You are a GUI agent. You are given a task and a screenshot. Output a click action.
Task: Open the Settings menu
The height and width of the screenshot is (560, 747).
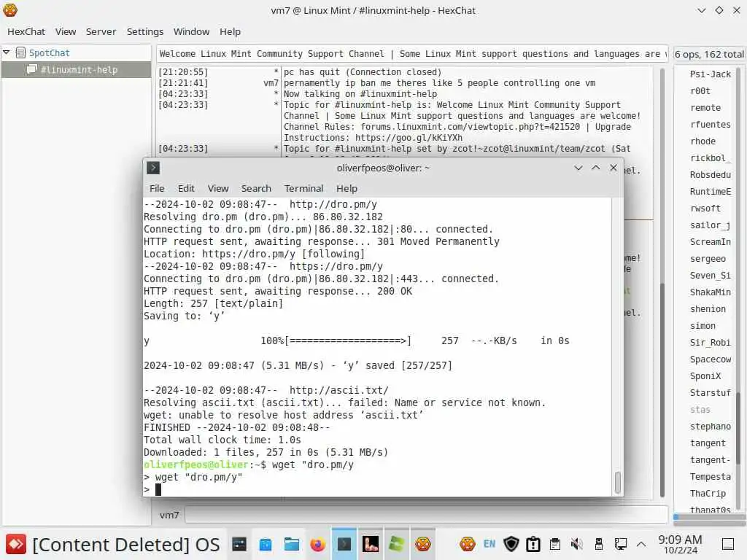(x=145, y=31)
